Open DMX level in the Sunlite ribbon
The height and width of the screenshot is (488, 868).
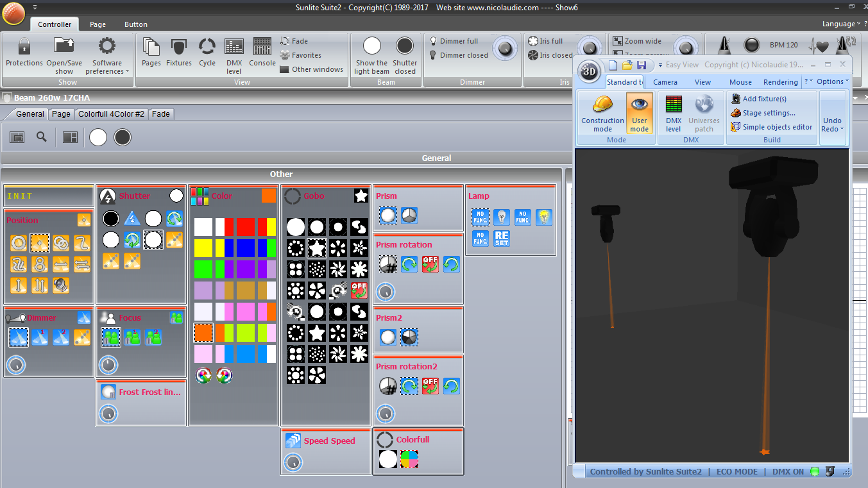click(234, 47)
